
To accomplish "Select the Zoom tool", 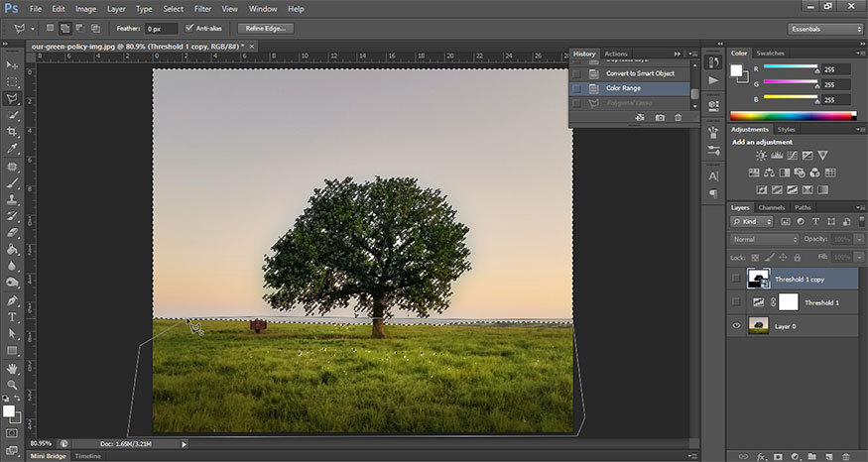I will (x=13, y=385).
